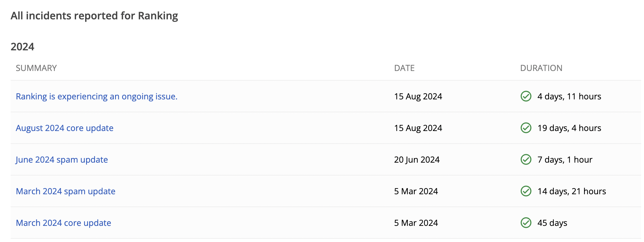
Task: Click the 'All incidents reported for Ranking' title
Action: tap(94, 16)
